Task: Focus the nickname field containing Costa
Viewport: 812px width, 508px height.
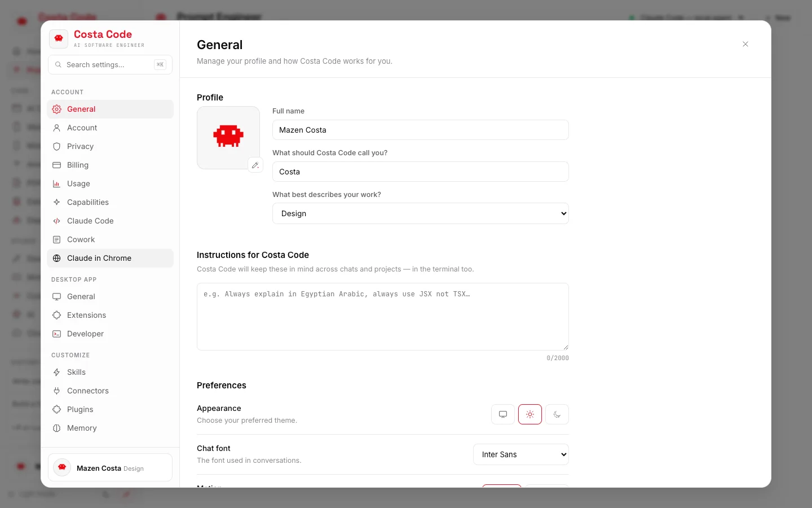Action: [x=421, y=172]
